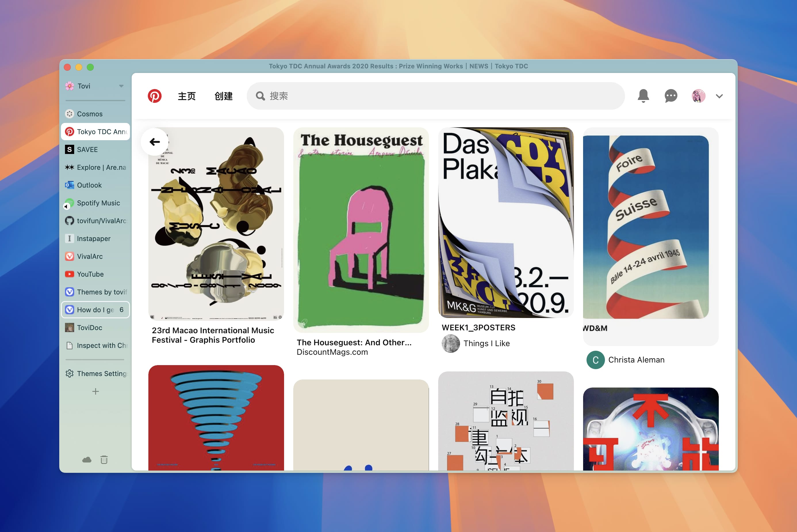
Task: Click the magnifier icon in search bar
Action: click(x=260, y=96)
